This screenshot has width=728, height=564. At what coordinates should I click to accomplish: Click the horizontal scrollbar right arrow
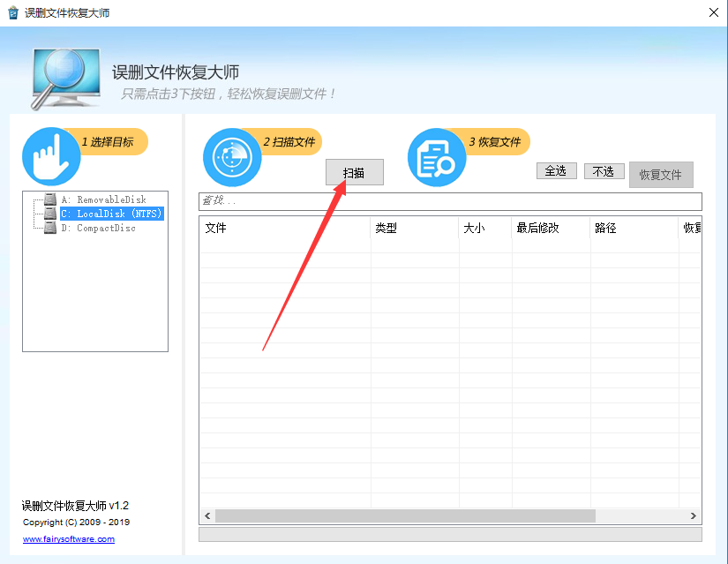tap(694, 515)
